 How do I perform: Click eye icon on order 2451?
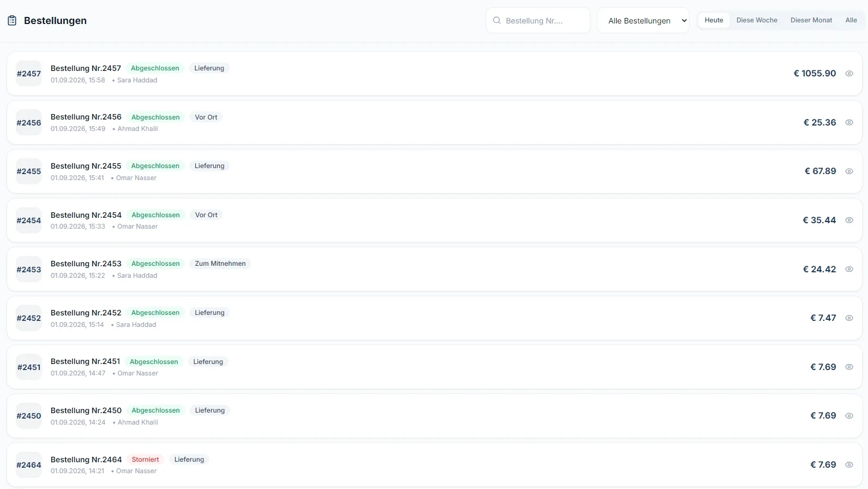point(849,367)
